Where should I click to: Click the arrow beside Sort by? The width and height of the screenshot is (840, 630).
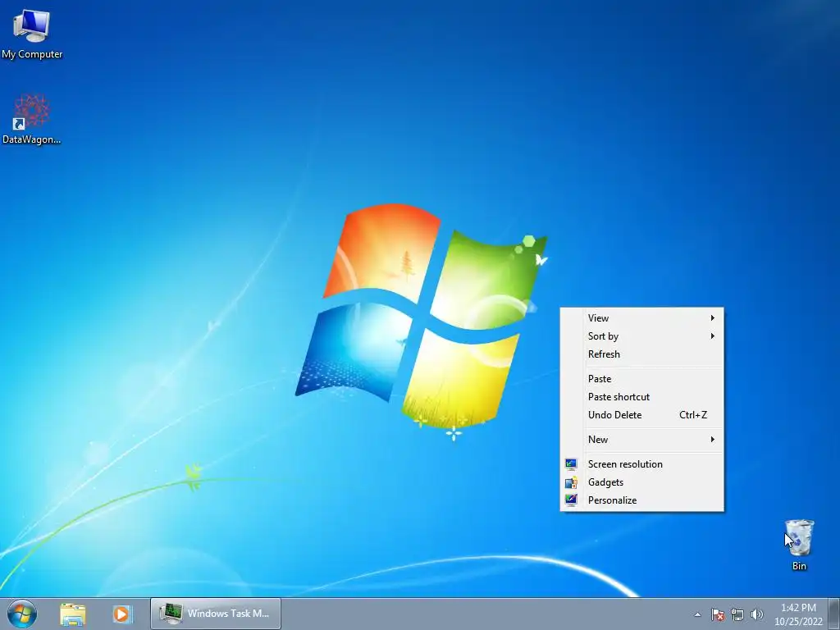[713, 336]
